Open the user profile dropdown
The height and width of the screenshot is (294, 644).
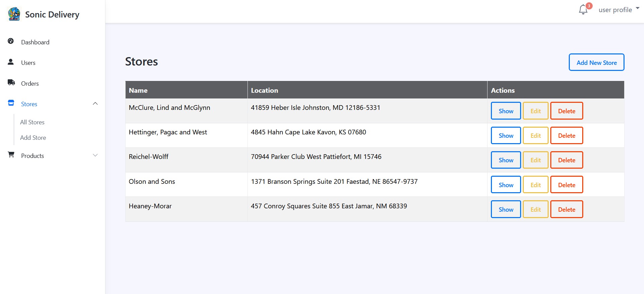pyautogui.click(x=618, y=9)
